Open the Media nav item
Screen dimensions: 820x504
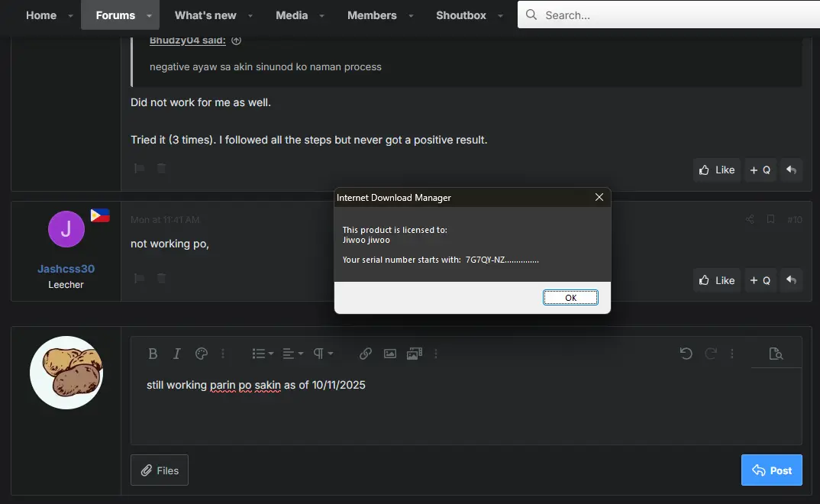click(x=292, y=15)
